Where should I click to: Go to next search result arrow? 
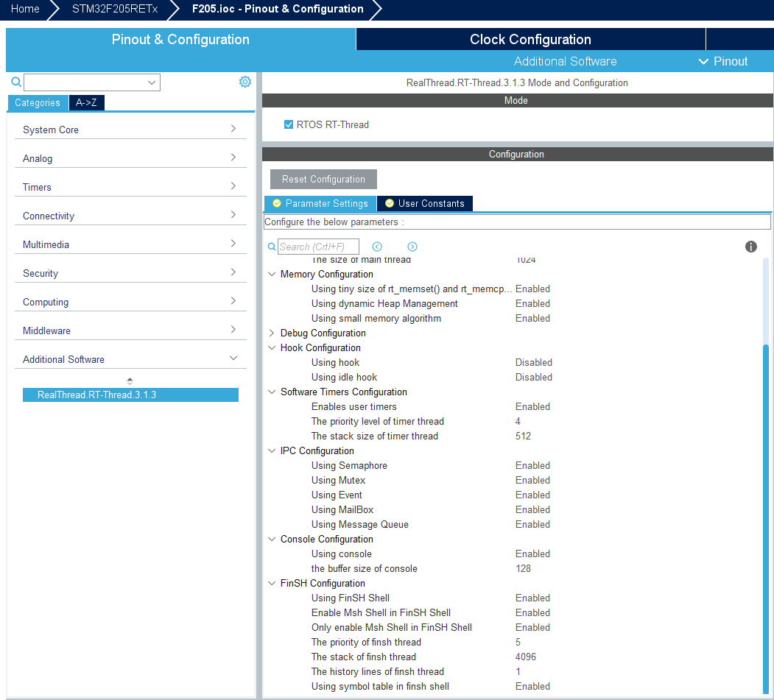[x=412, y=247]
